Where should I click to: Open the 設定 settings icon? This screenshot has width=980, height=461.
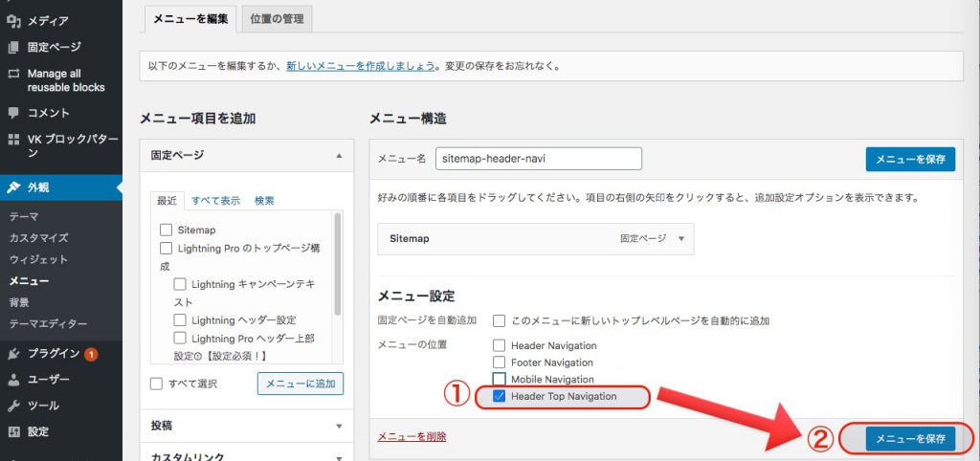point(13,431)
